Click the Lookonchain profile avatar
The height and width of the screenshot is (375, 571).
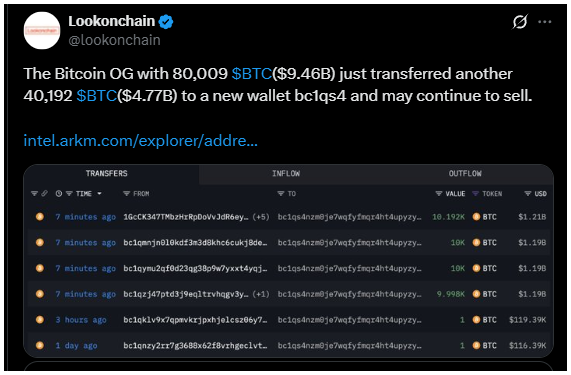click(x=42, y=31)
